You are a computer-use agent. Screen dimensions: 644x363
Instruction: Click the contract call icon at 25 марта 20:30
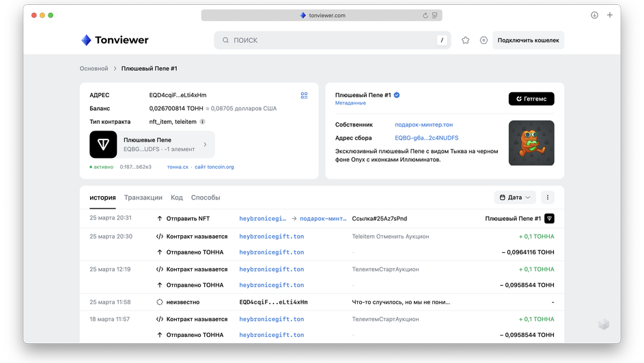pyautogui.click(x=159, y=237)
